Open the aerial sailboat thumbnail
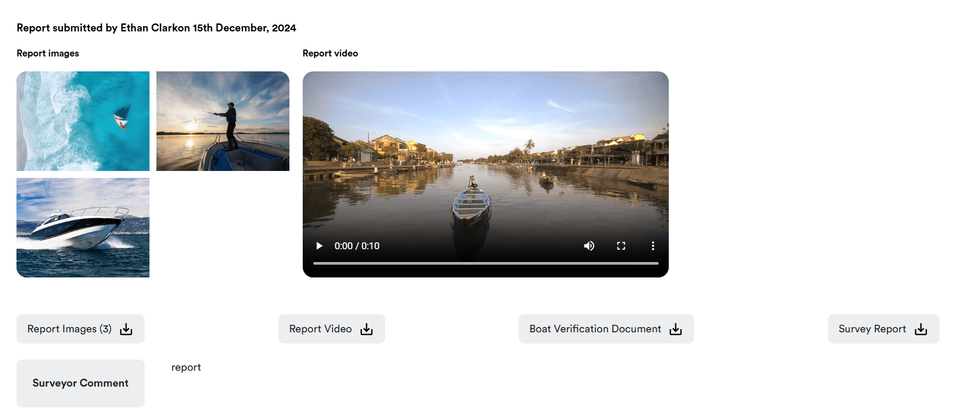 point(83,121)
